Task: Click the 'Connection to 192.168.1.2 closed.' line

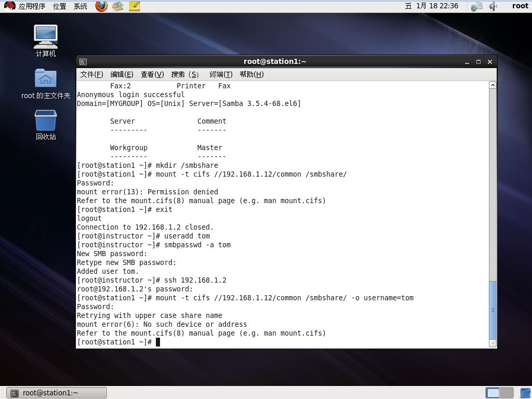Action: point(145,227)
